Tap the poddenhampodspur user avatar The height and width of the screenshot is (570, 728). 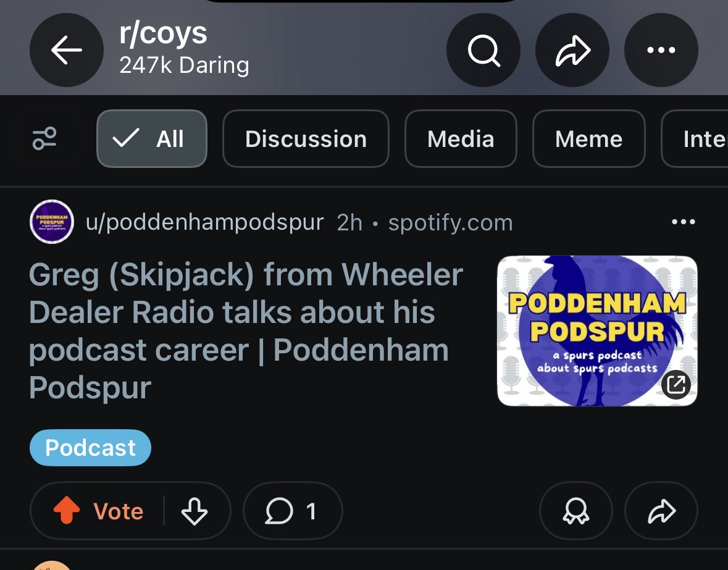tap(52, 222)
